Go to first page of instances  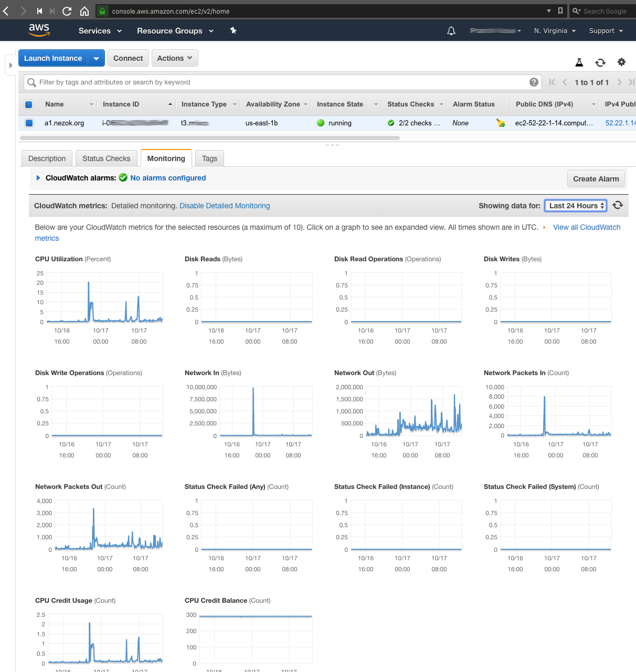point(552,82)
